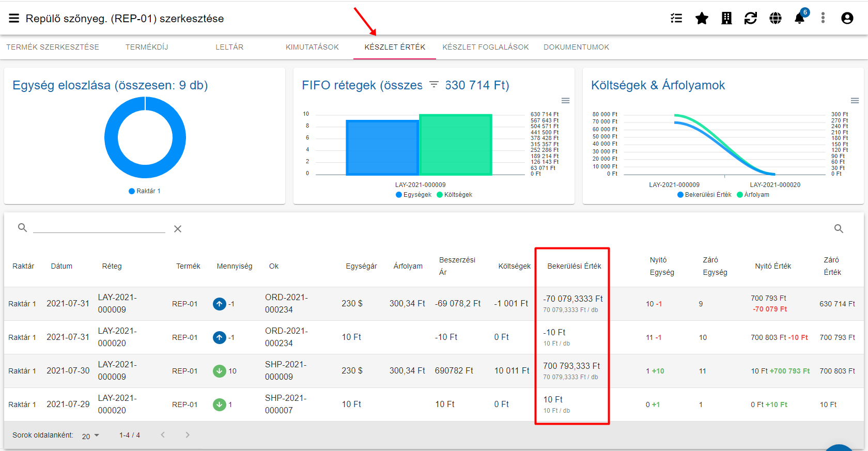Image resolution: width=868 pixels, height=451 pixels.
Task: Clear the search field with X
Action: click(178, 229)
